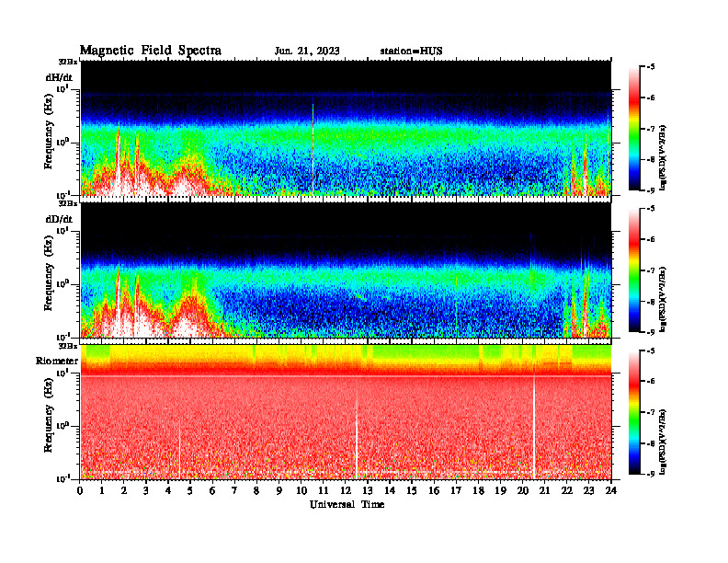Click the "-6" tick on the Riometer color scale
Image resolution: width=728 pixels, height=563 pixels.
coord(651,381)
